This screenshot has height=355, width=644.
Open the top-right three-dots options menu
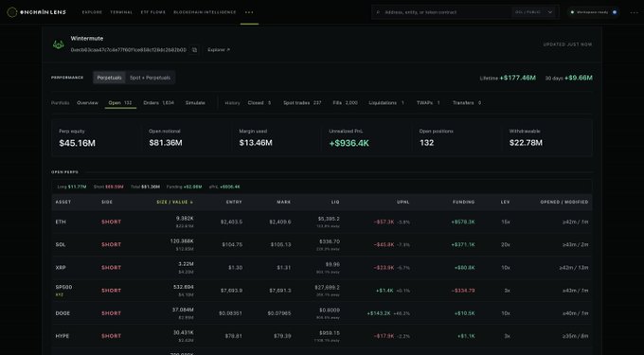(635, 12)
